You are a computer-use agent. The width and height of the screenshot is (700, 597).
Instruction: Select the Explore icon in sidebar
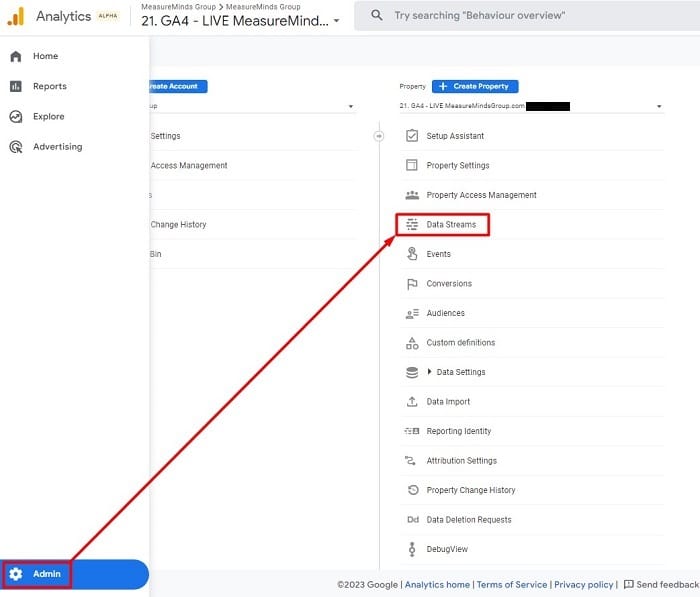[16, 117]
